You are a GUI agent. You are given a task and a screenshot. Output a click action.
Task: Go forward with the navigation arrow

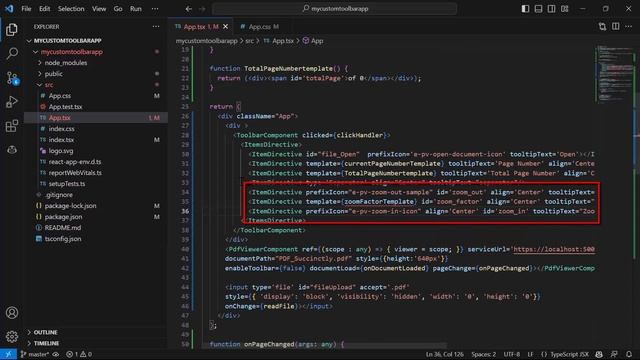(x=202, y=9)
